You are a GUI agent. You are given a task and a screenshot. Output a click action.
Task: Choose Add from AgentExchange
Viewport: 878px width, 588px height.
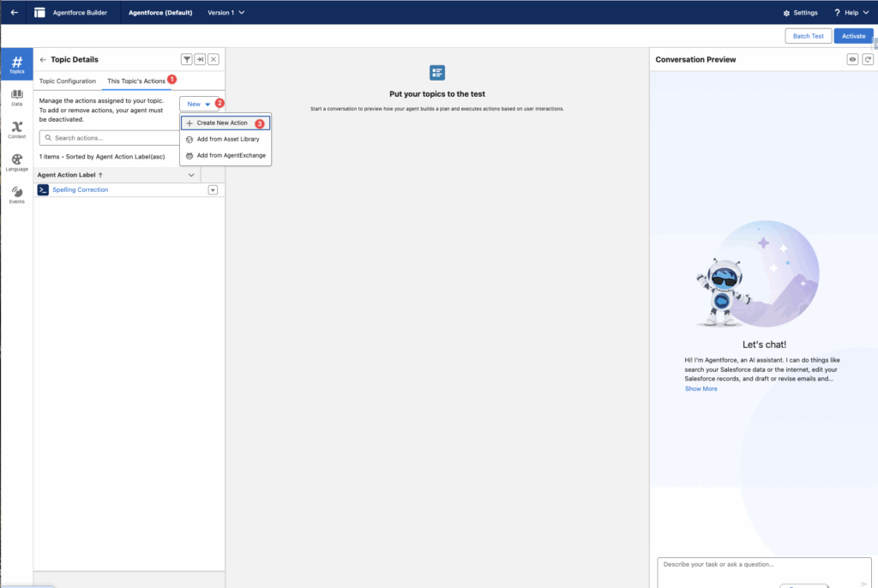[x=226, y=156]
